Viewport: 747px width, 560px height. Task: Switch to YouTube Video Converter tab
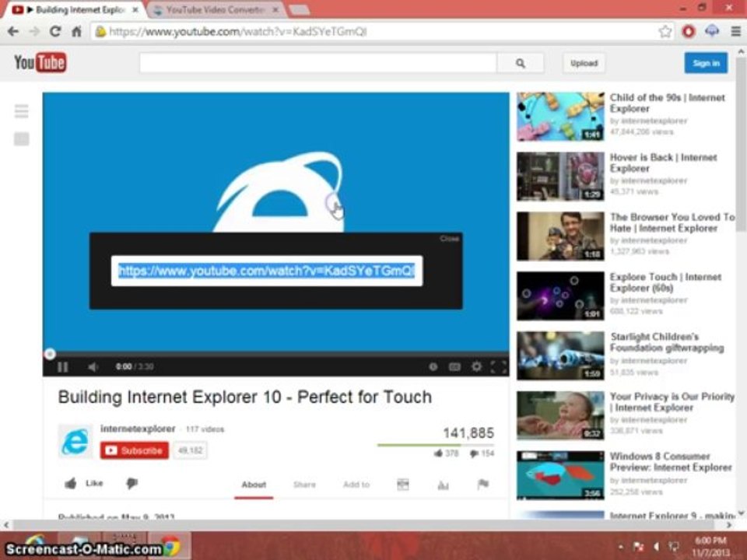pos(216,9)
